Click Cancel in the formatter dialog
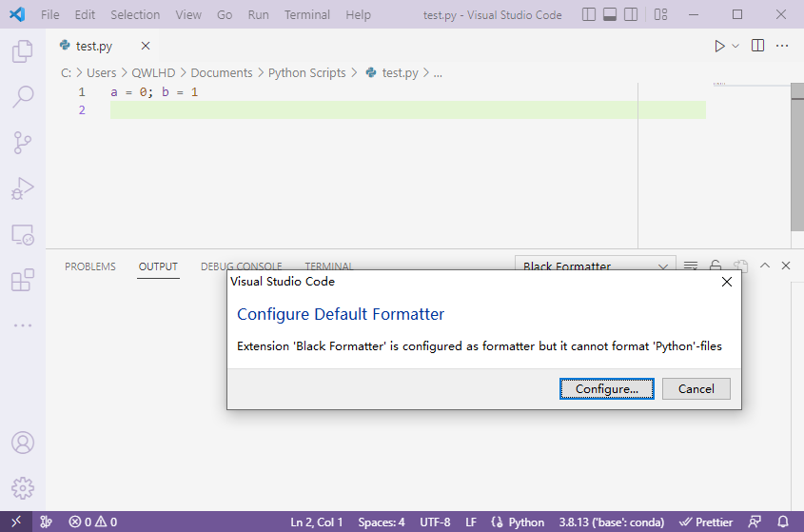The image size is (804, 532). [696, 389]
